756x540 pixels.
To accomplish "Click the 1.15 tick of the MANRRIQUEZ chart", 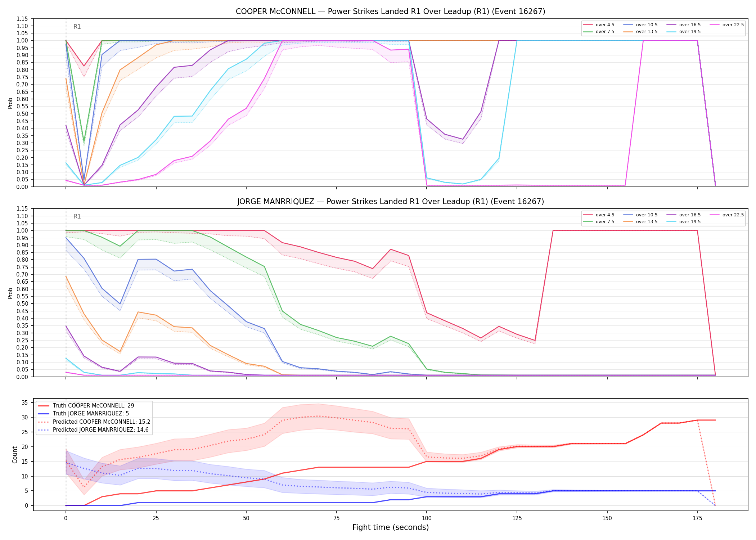I will point(22,209).
